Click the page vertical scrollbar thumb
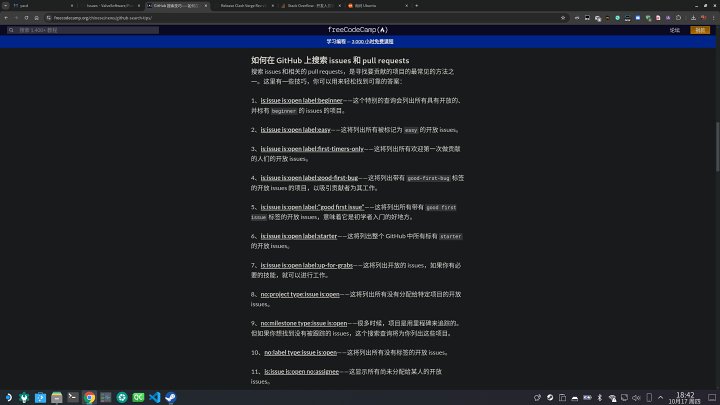Image resolution: width=720 pixels, height=405 pixels. [x=717, y=147]
